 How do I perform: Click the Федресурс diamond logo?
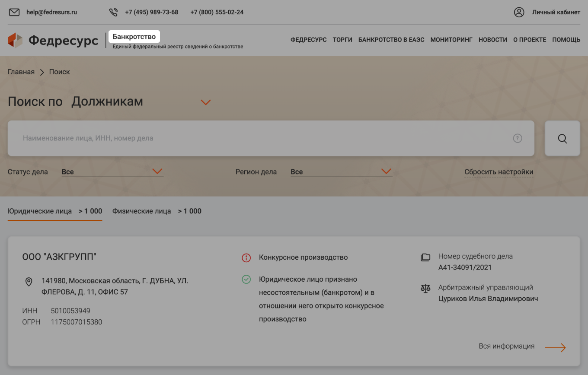pos(15,40)
